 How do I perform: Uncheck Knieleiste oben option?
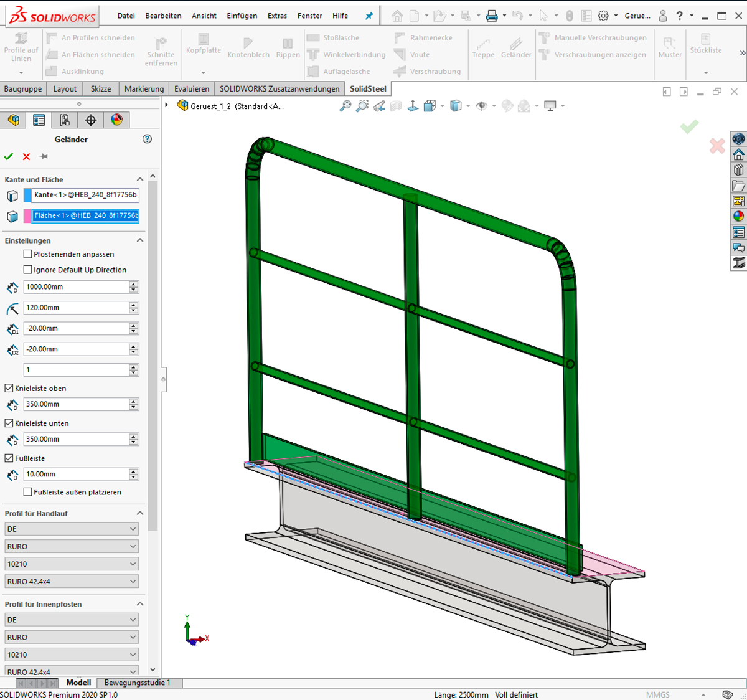[x=9, y=388]
